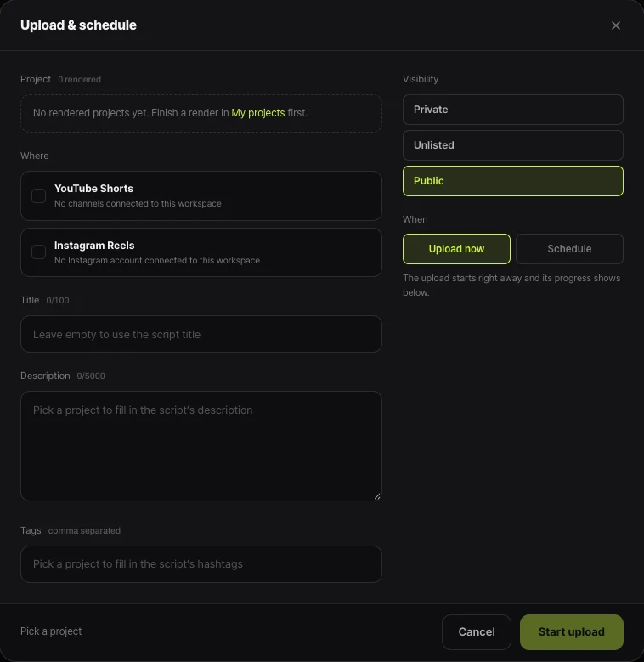Click the 'Visibility' section label

(421, 79)
